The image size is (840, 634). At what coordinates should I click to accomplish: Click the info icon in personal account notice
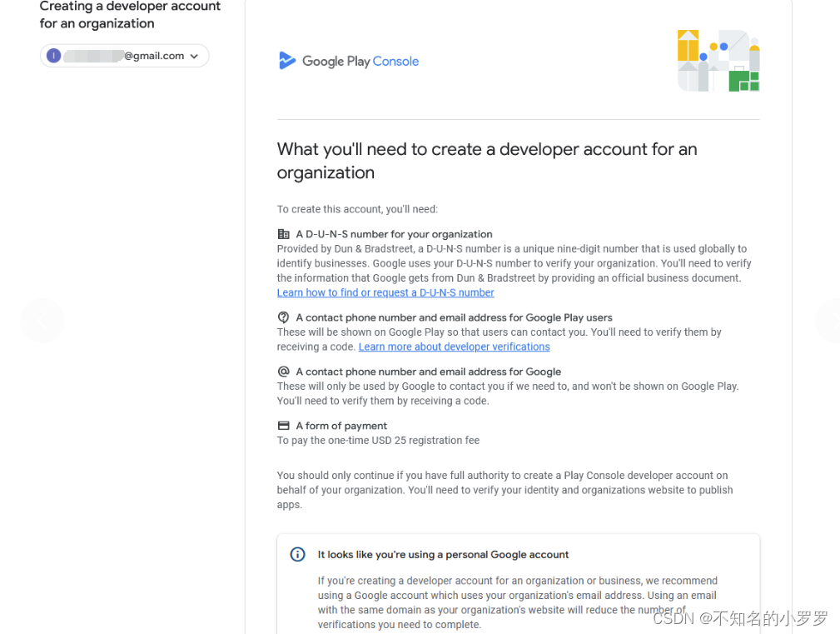[297, 554]
